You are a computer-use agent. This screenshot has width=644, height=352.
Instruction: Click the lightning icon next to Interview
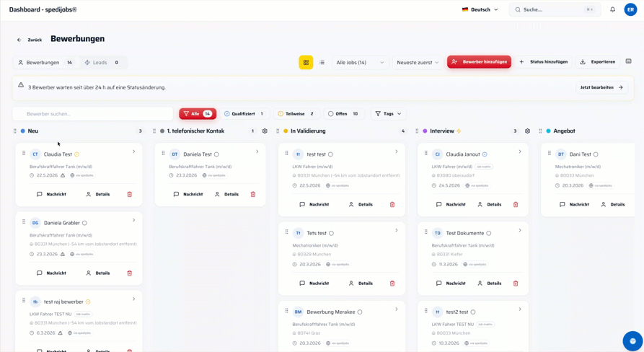click(459, 131)
